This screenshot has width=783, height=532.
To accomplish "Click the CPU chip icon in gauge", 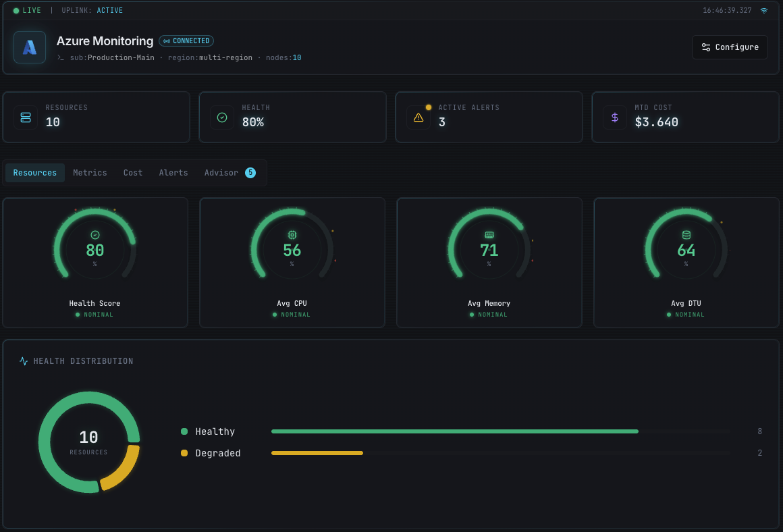I will (x=292, y=235).
